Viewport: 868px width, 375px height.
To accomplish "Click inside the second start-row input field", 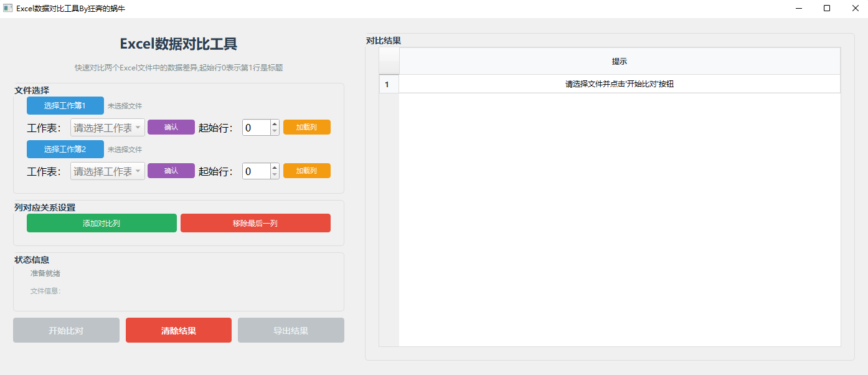I will click(x=254, y=170).
